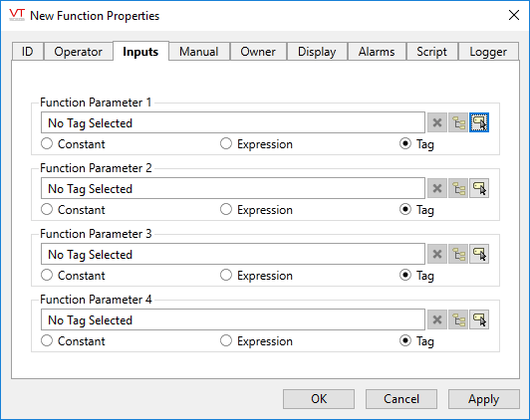Viewport: 530px width, 420px height.
Task: Click the OK button
Action: tap(319, 399)
